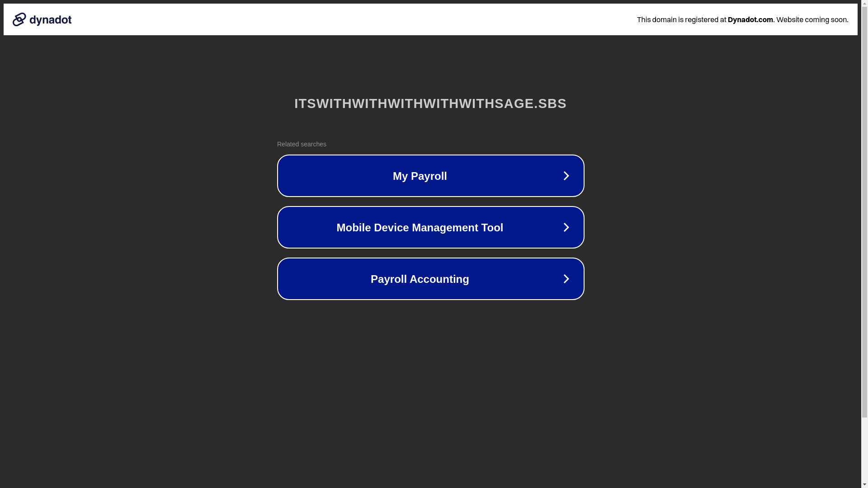
Task: Open the My Payroll search link
Action: (430, 176)
